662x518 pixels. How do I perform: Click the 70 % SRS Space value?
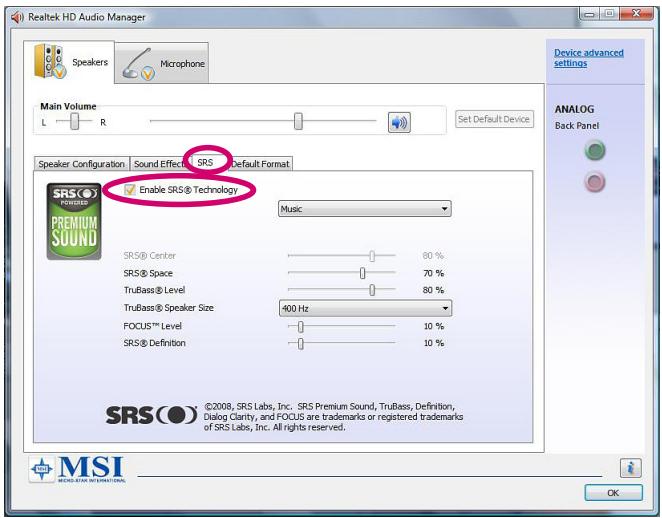pos(434,273)
